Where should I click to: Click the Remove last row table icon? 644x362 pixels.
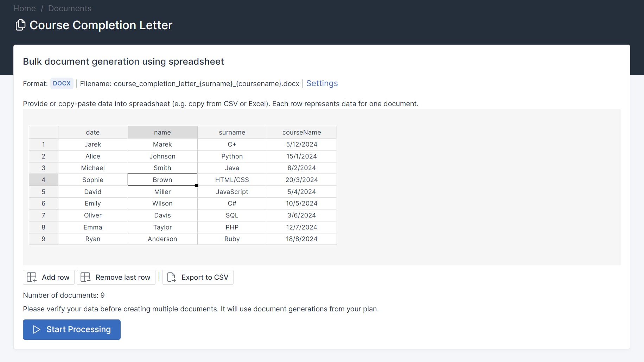85,277
